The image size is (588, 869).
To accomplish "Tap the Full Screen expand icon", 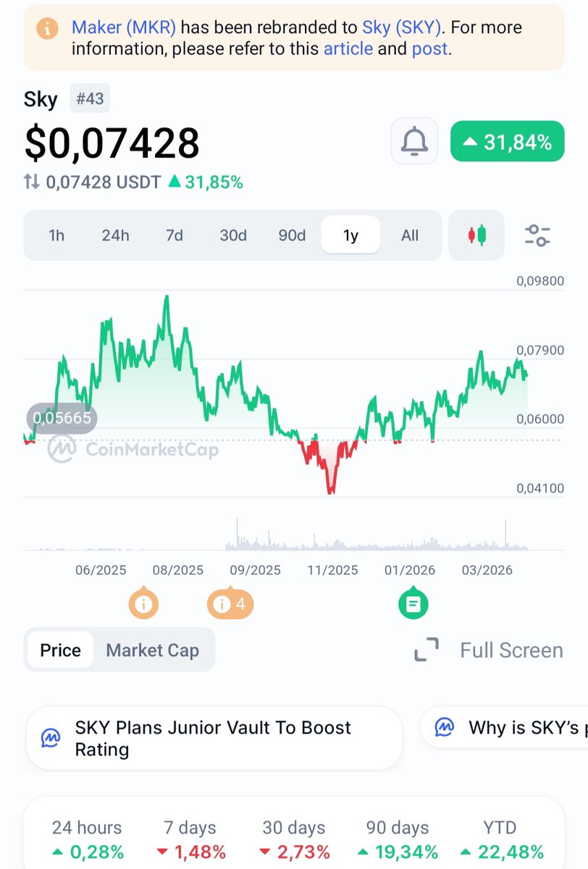I will pyautogui.click(x=427, y=650).
